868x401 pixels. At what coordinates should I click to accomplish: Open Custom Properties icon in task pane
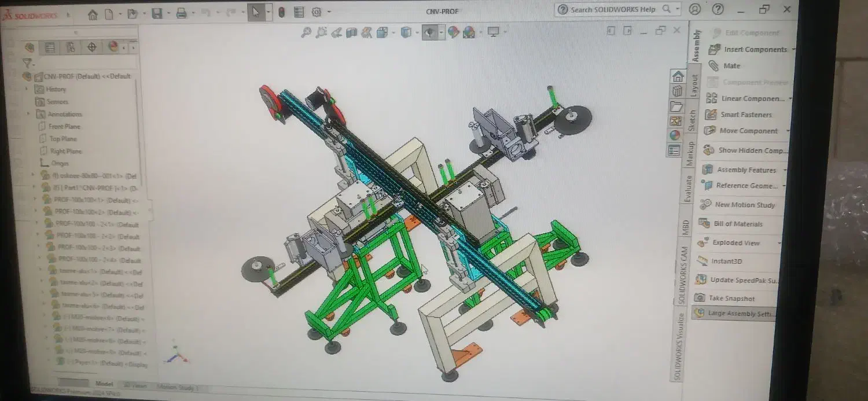(x=675, y=150)
